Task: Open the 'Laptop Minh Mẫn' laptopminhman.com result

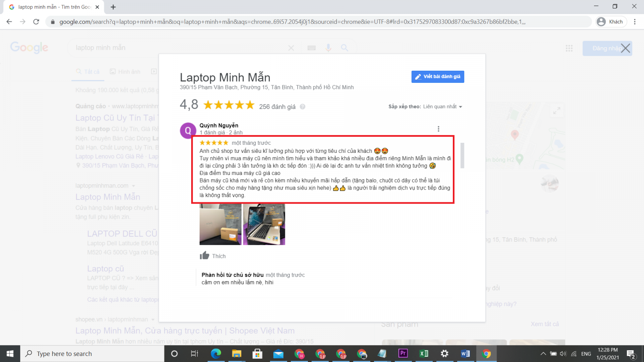Action: pos(108,197)
